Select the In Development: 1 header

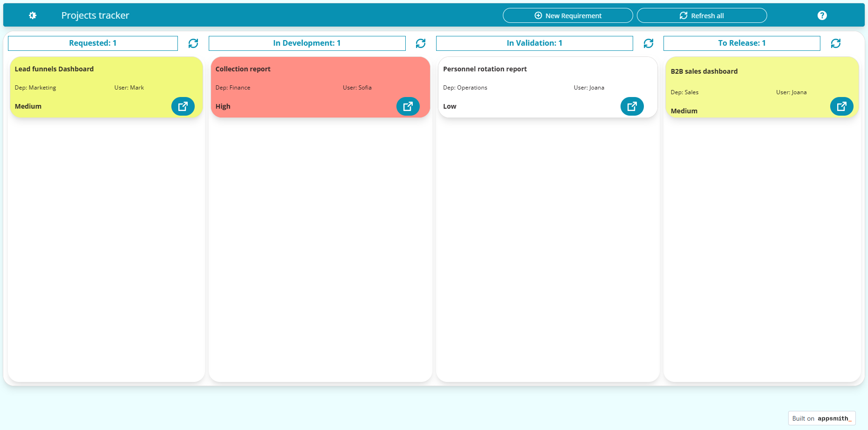(x=307, y=43)
